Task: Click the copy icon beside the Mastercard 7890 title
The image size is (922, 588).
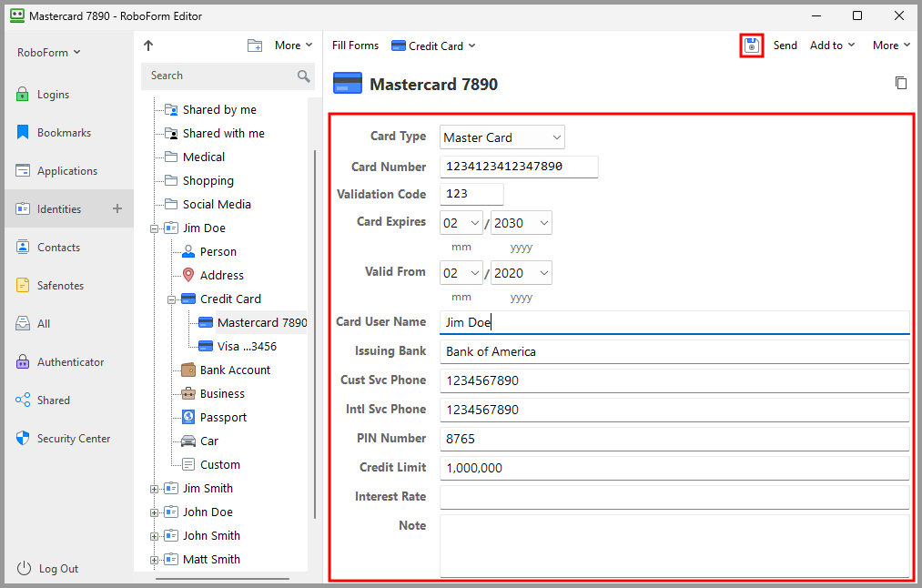Action: click(x=901, y=83)
